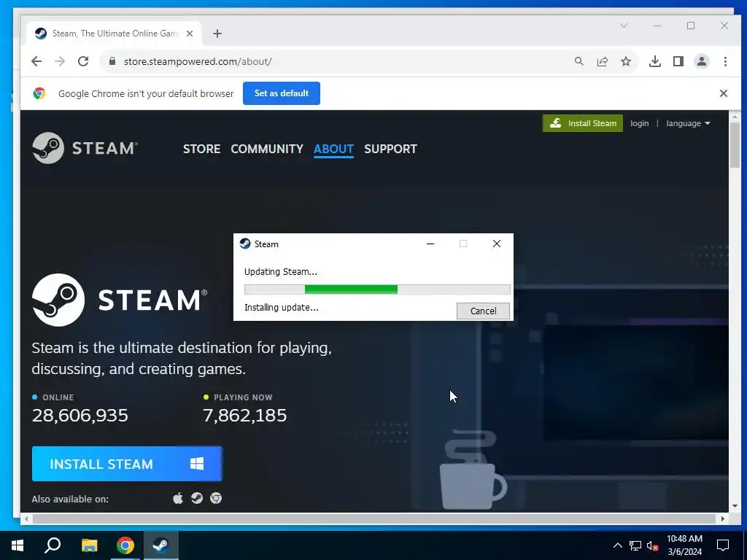The height and width of the screenshot is (560, 747).
Task: Click the network tray icon
Action: 635,545
